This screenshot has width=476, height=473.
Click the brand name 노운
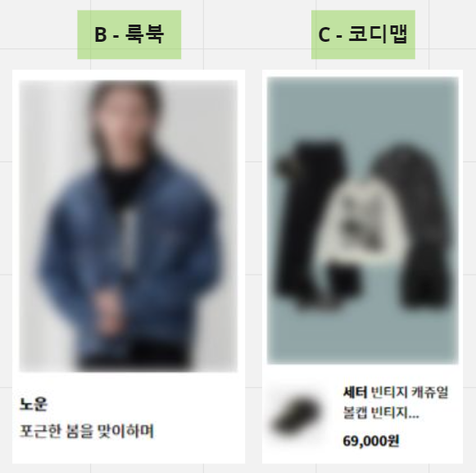[x=34, y=404]
